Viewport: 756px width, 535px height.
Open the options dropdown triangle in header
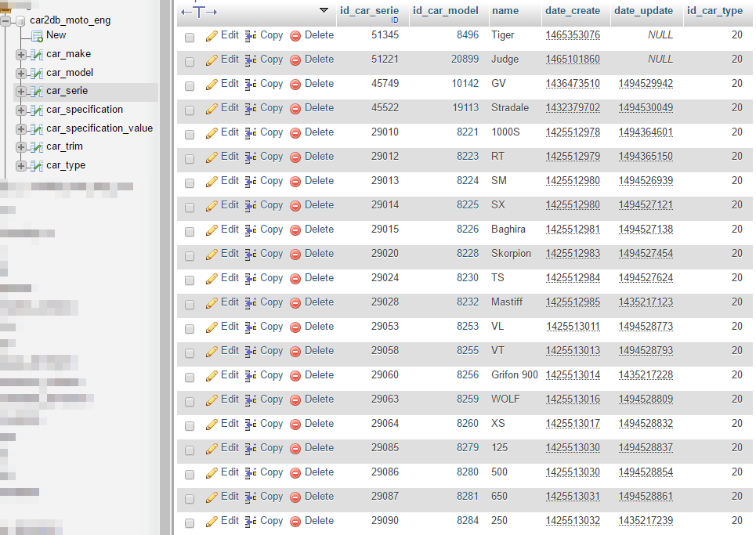324,10
